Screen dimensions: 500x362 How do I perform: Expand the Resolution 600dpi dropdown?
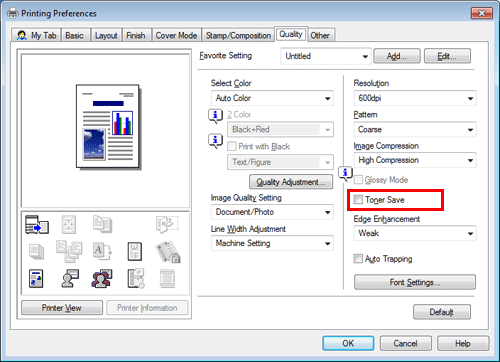coord(415,98)
